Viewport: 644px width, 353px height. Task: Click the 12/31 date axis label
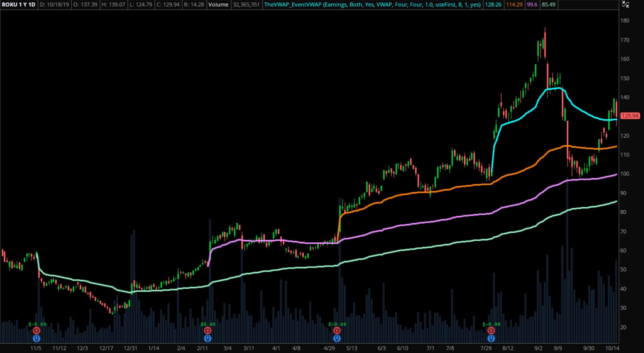coord(130,348)
